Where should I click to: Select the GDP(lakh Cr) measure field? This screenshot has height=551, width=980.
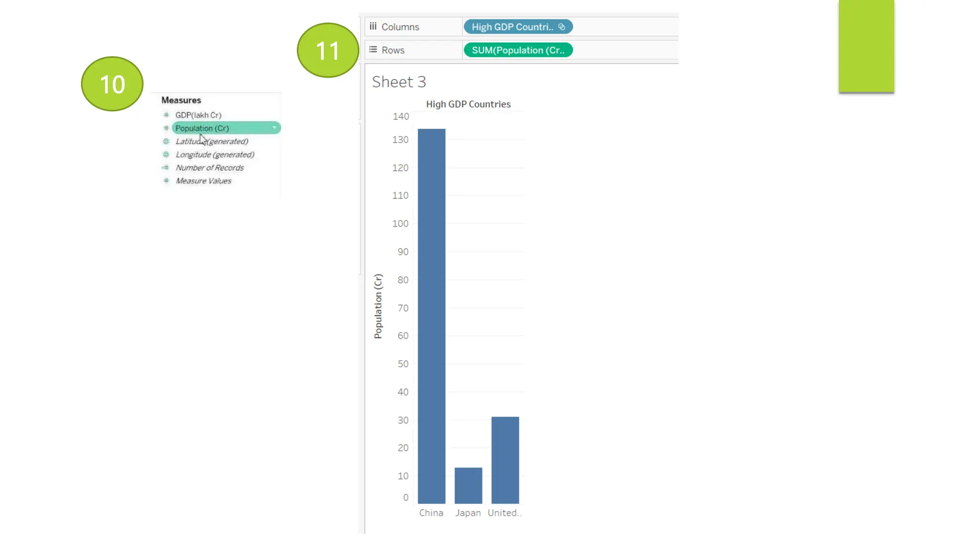198,115
